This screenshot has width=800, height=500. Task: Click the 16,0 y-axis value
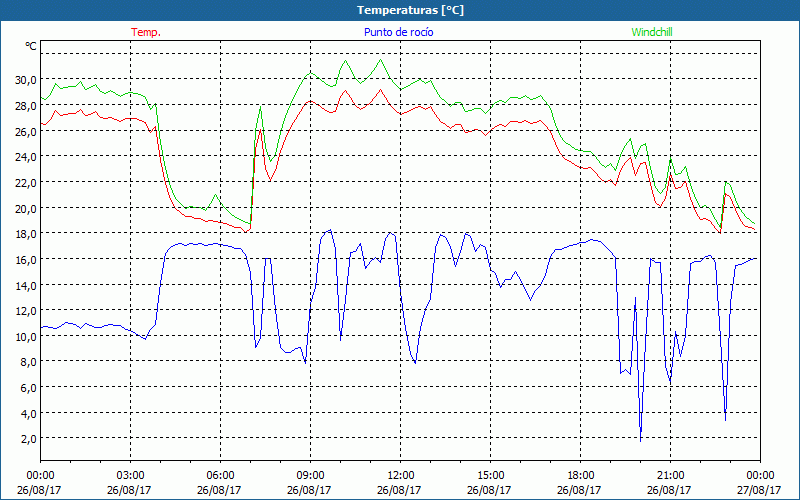click(x=27, y=260)
